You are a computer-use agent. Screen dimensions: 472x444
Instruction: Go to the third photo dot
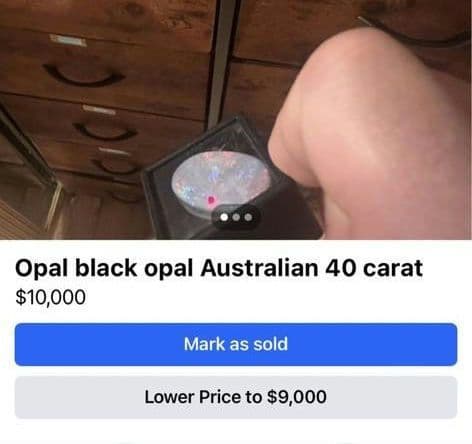click(x=248, y=217)
